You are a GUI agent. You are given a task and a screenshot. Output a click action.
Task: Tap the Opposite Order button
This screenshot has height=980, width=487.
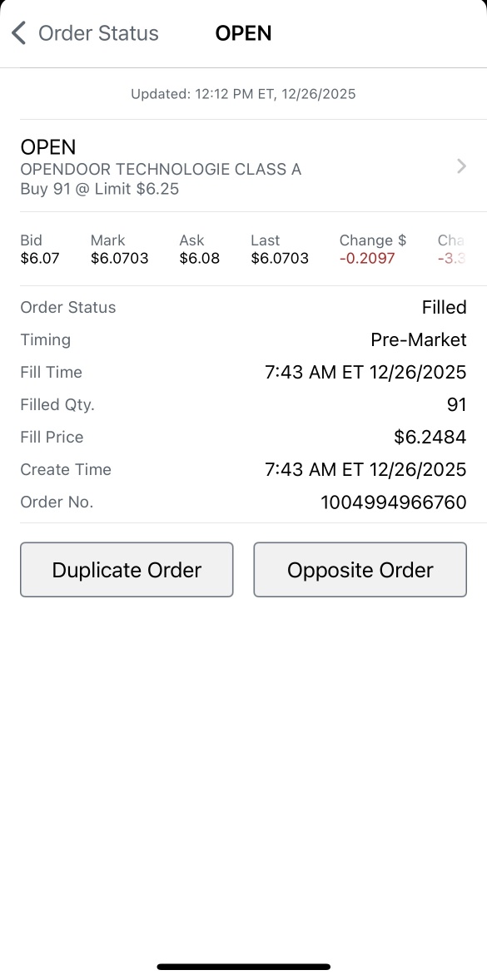pyautogui.click(x=360, y=569)
